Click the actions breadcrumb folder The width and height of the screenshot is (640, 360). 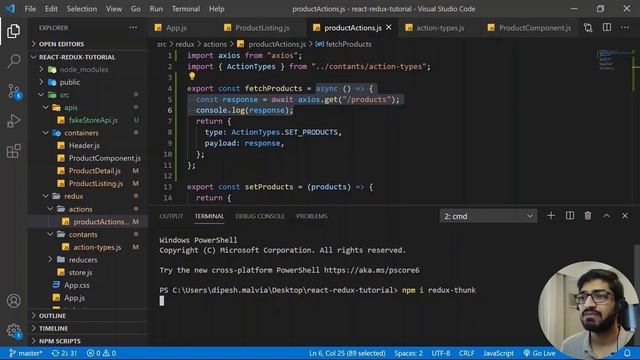[215, 44]
